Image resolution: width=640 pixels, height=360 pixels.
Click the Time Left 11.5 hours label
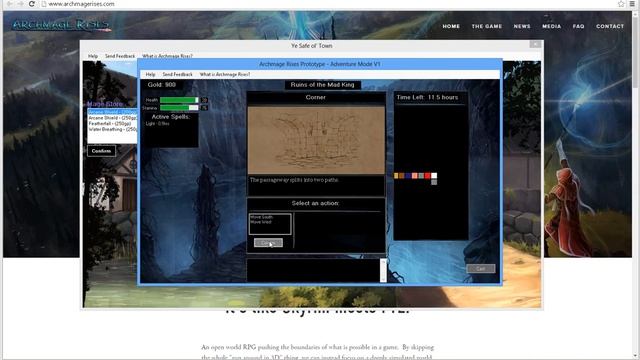point(427,97)
